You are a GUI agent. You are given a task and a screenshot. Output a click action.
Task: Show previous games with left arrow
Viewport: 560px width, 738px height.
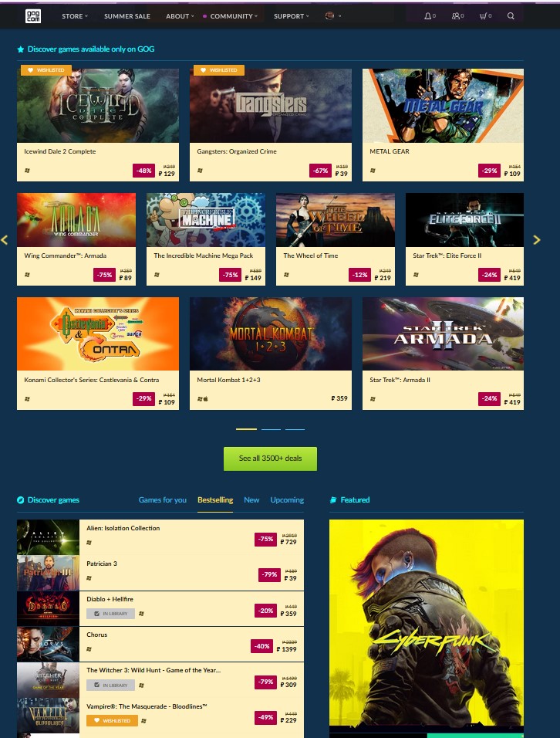point(5,240)
